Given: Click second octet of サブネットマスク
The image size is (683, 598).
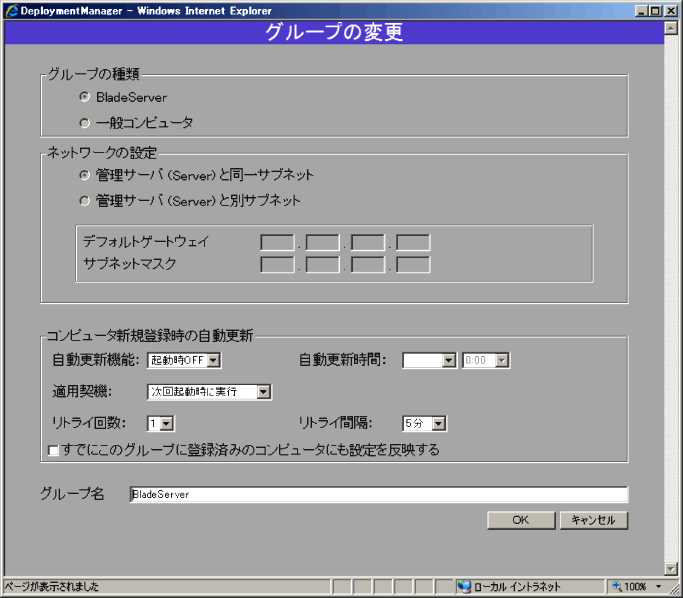Looking at the screenshot, I should pyautogui.click(x=322, y=264).
